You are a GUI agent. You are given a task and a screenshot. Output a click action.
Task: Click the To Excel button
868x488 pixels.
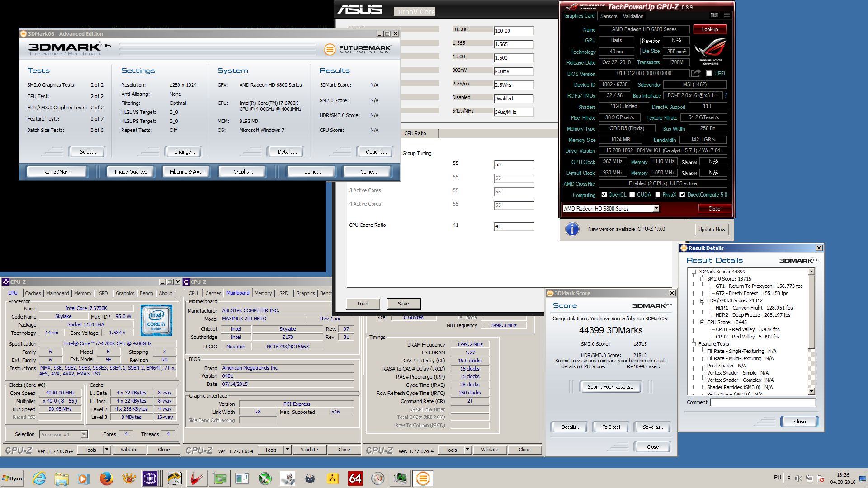[x=611, y=427]
